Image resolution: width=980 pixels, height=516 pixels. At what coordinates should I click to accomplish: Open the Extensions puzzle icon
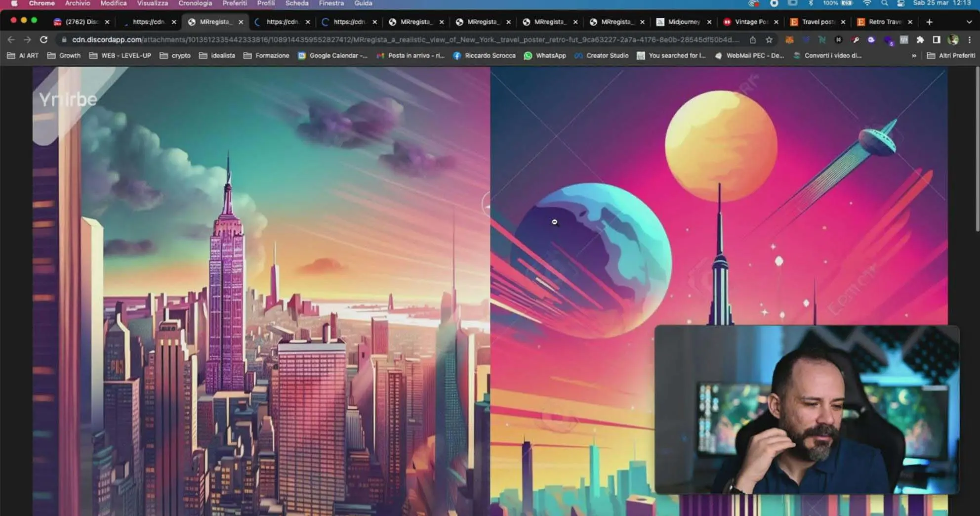[x=920, y=40]
